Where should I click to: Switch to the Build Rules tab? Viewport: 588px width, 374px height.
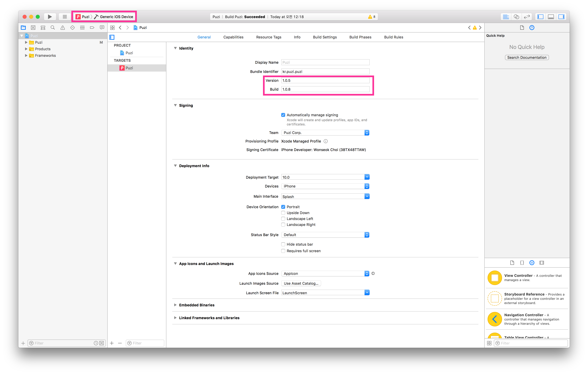point(394,37)
